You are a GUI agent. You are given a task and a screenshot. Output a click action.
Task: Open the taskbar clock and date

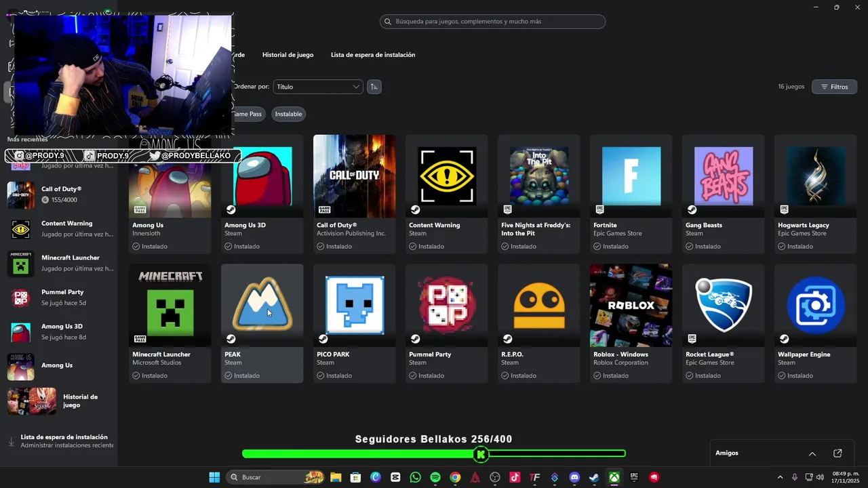[846, 477]
